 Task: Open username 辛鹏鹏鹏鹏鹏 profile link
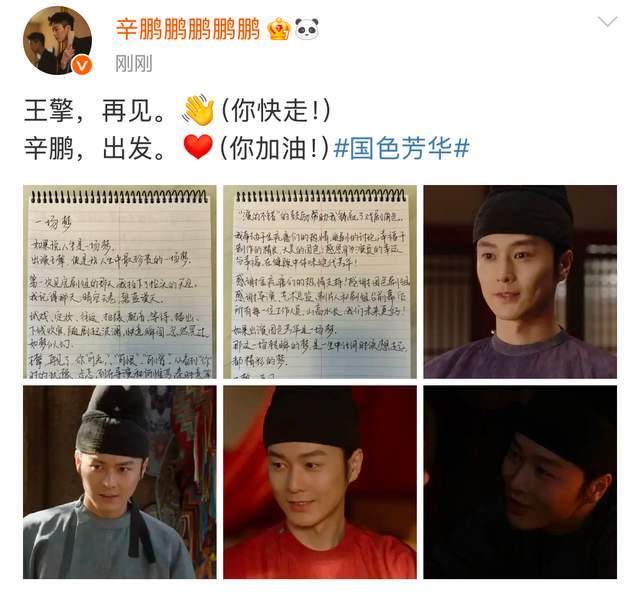click(188, 29)
